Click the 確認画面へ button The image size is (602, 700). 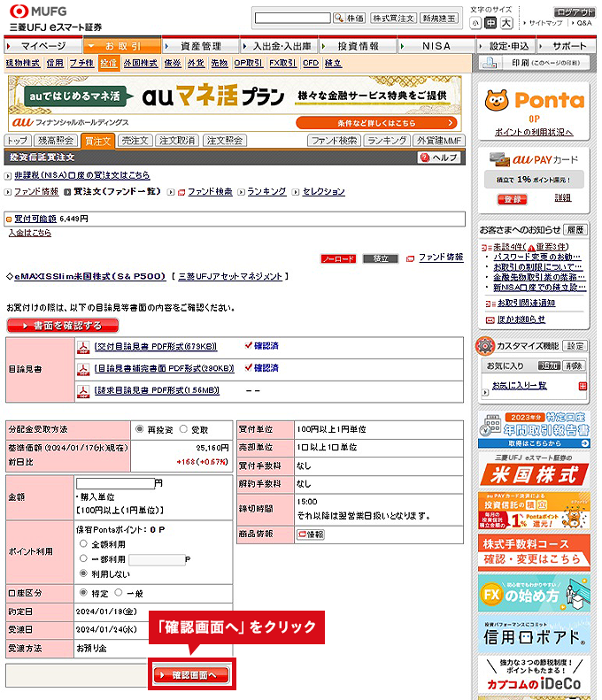pyautogui.click(x=191, y=675)
